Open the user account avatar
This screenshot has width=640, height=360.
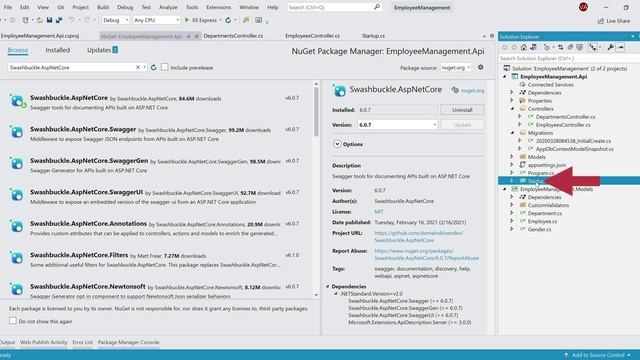[583, 7]
